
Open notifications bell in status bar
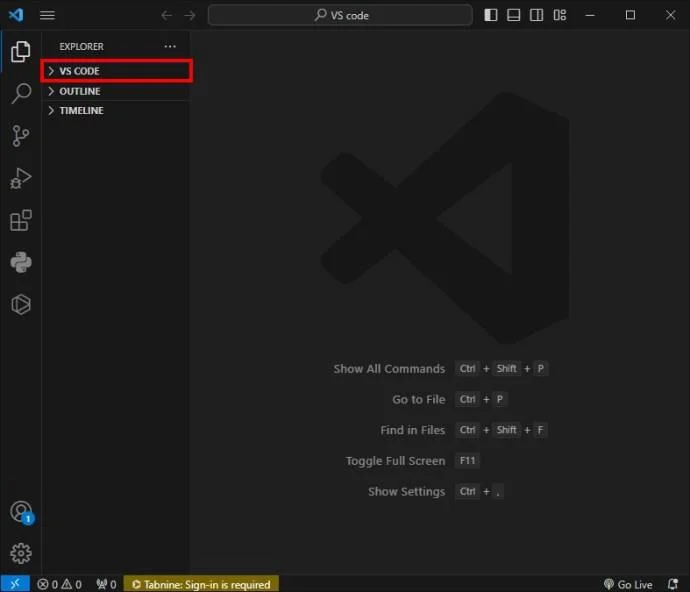[673, 585]
